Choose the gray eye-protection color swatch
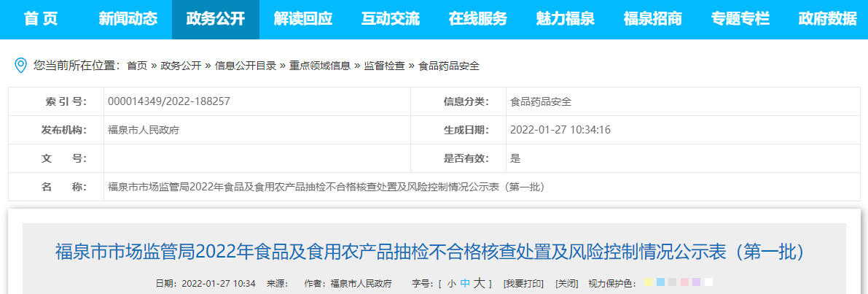 click(673, 282)
